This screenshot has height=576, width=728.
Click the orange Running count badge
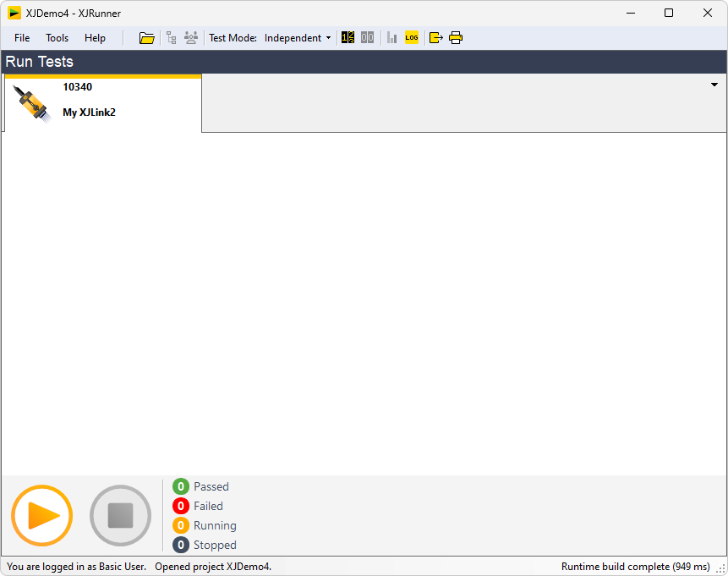point(181,525)
